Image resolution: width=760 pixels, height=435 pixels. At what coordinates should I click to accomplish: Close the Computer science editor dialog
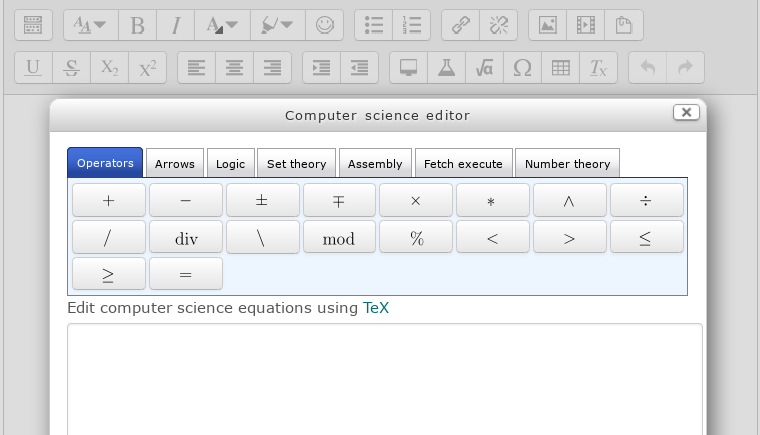pyautogui.click(x=686, y=113)
